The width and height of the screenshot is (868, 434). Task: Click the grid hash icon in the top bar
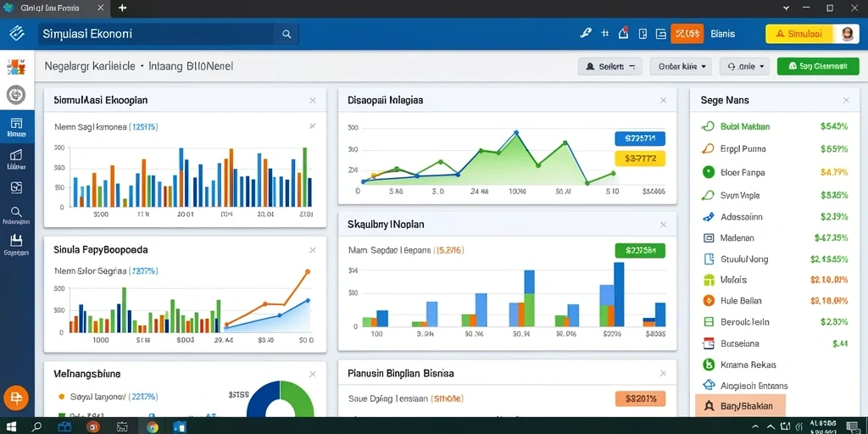point(605,34)
